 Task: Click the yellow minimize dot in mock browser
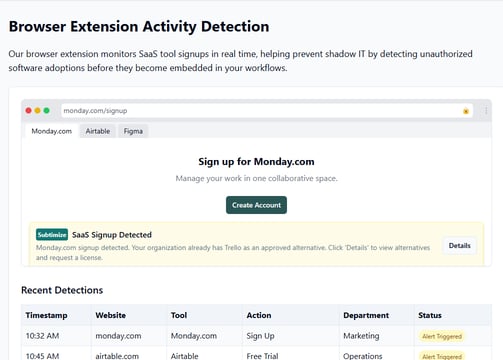coord(38,111)
